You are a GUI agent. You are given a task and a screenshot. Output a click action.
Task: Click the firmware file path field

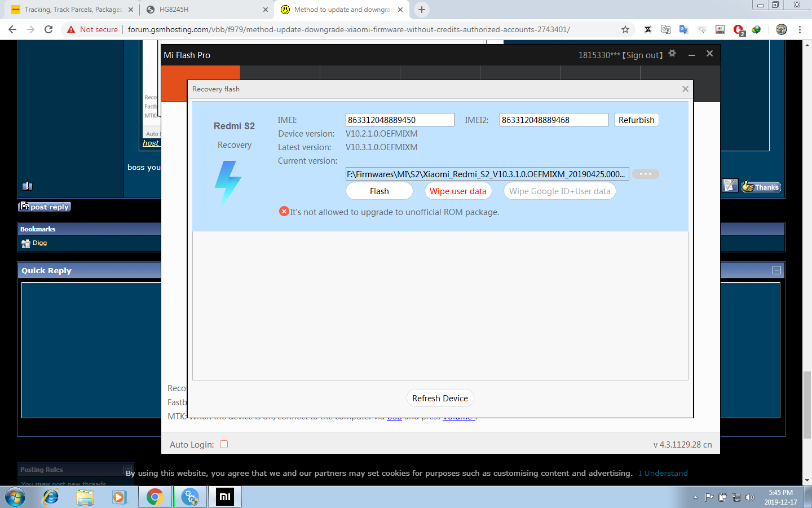[x=487, y=174]
